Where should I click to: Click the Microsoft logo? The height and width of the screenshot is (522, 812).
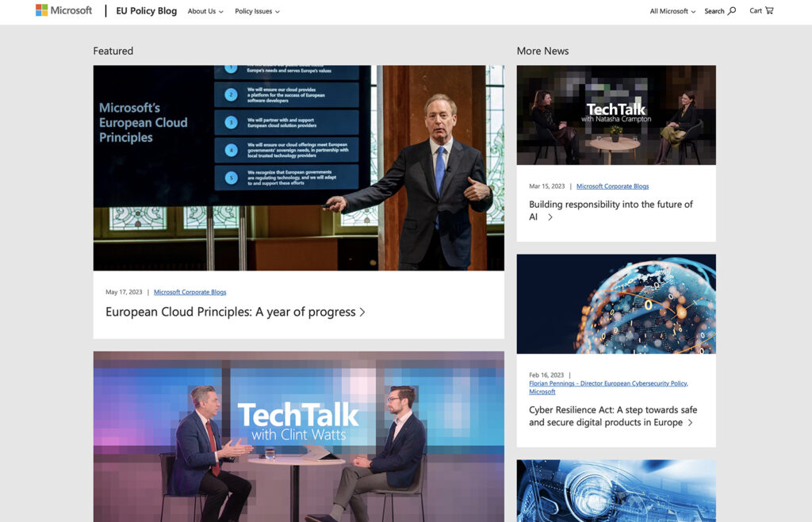pyautogui.click(x=63, y=10)
